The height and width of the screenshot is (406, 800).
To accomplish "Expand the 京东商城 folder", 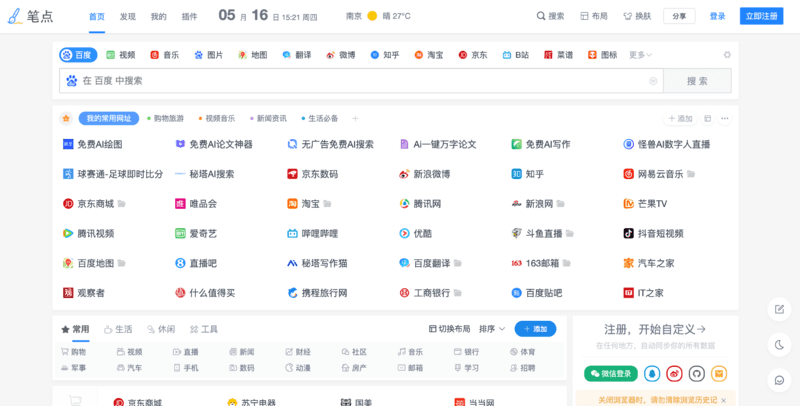I will point(121,204).
